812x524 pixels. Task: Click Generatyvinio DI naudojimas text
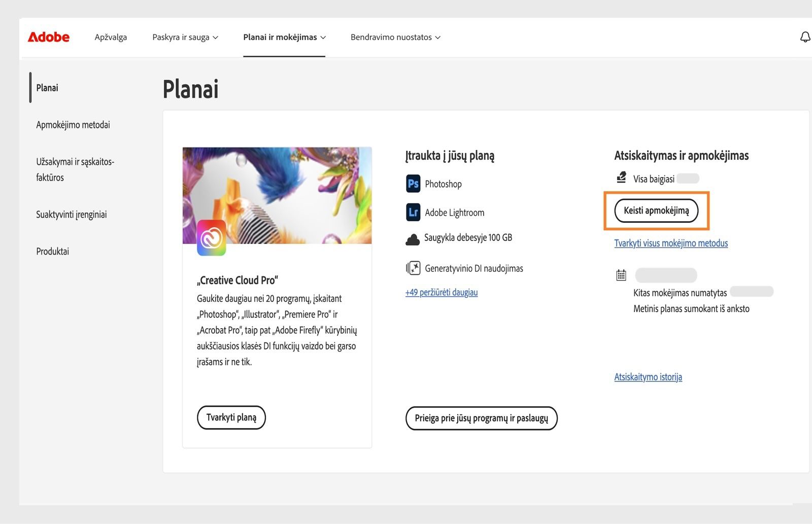[474, 268]
